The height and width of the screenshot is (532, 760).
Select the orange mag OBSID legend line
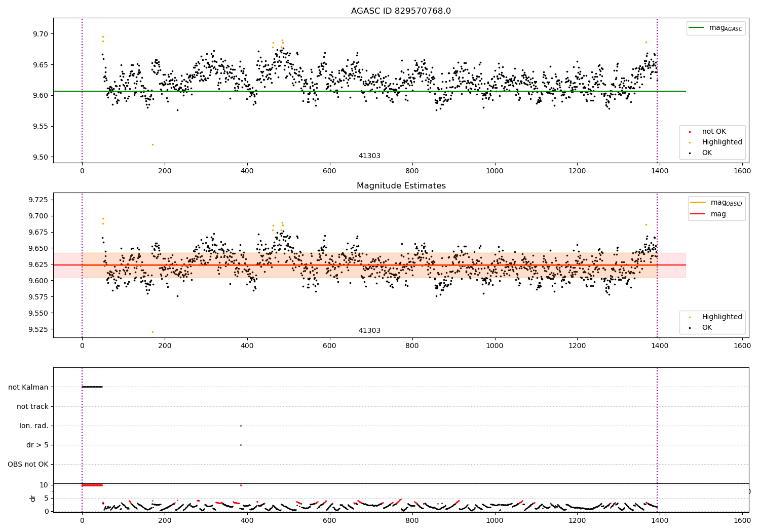click(x=698, y=203)
